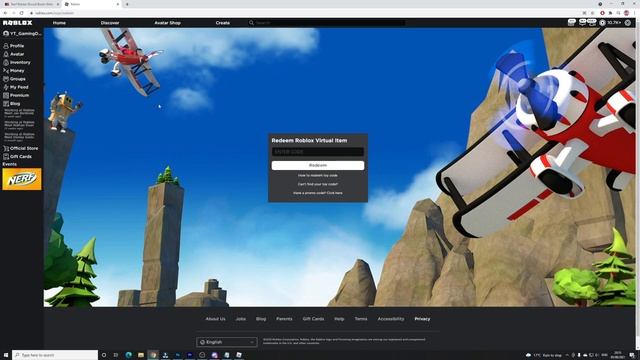Go to the Discover nav item
The width and height of the screenshot is (640, 360).
click(110, 23)
